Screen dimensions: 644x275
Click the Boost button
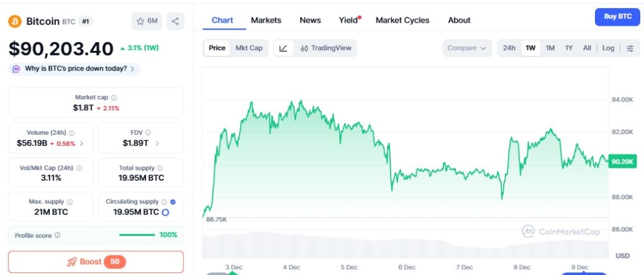point(96,262)
